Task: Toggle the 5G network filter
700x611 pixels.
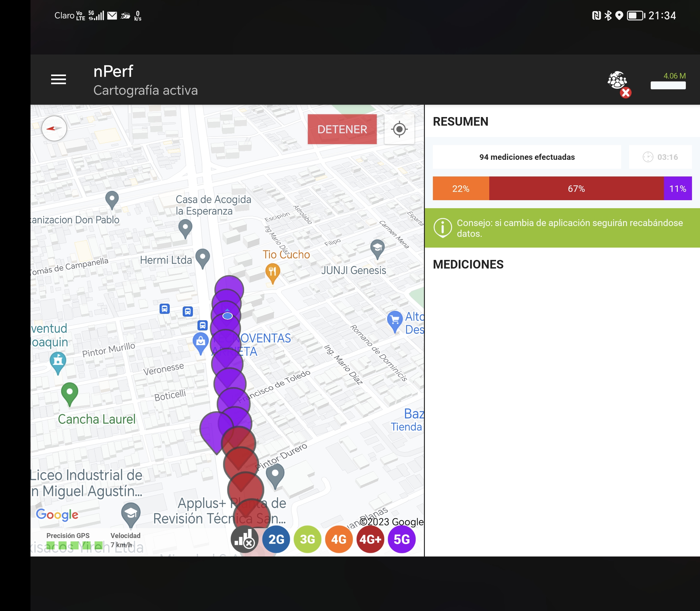Action: click(401, 540)
